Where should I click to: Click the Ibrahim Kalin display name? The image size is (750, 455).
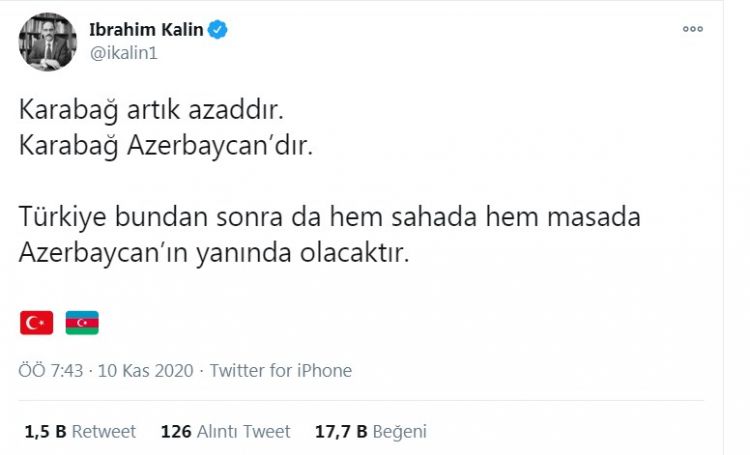145,30
